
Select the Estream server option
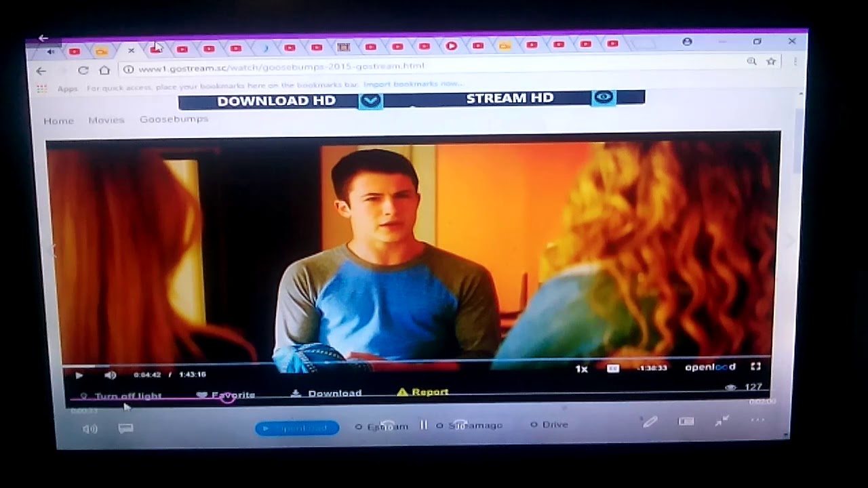tap(382, 426)
